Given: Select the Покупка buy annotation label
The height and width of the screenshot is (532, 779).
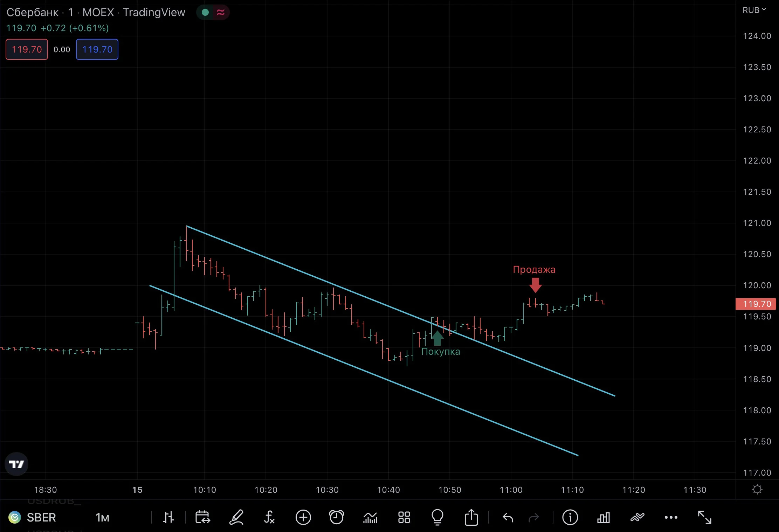Looking at the screenshot, I should (x=441, y=352).
